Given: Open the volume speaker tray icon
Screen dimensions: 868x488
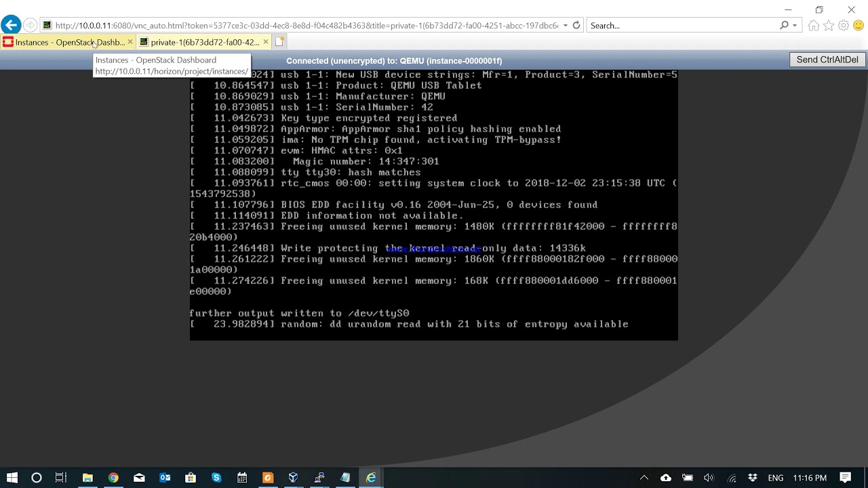Looking at the screenshot, I should tap(709, 478).
